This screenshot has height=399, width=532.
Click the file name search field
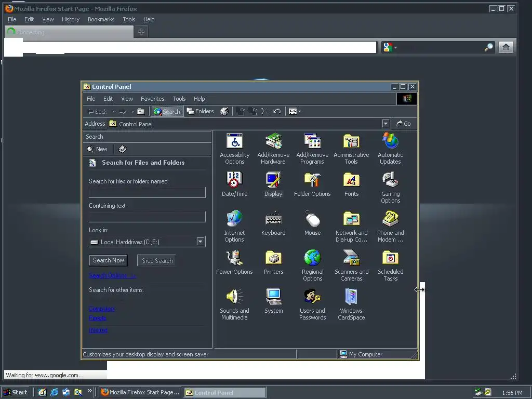click(147, 192)
